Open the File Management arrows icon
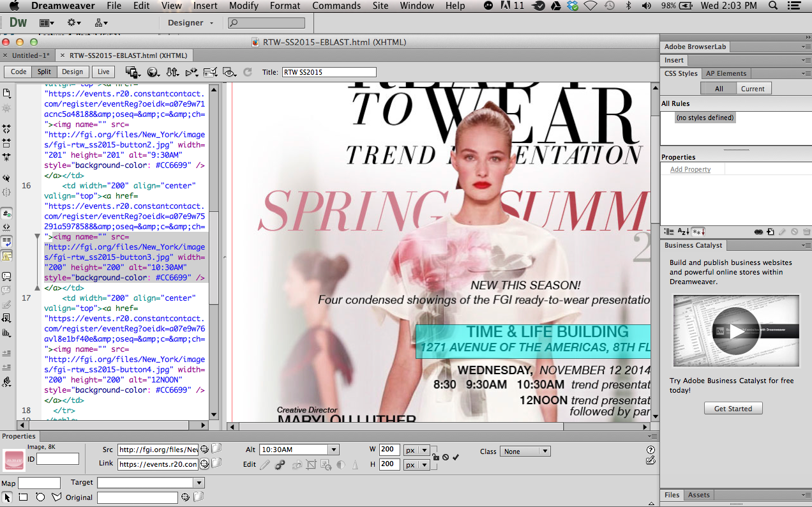 click(172, 72)
